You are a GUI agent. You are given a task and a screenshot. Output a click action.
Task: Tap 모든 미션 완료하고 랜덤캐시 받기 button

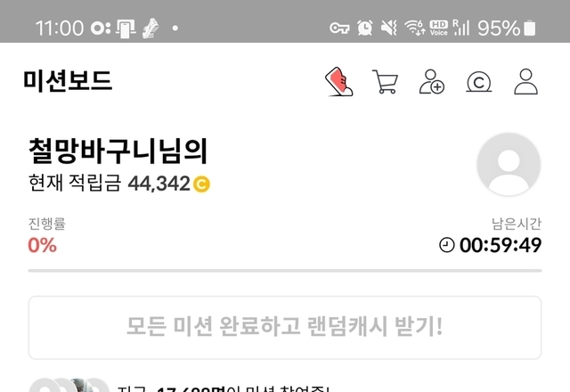pyautogui.click(x=285, y=327)
